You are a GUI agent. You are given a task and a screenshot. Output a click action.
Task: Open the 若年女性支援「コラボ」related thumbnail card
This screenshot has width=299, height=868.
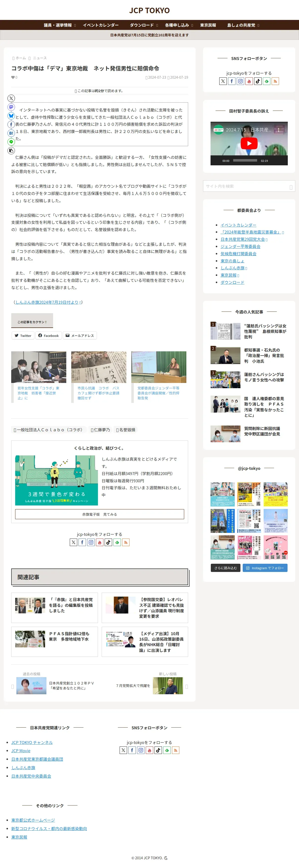(x=38, y=377)
